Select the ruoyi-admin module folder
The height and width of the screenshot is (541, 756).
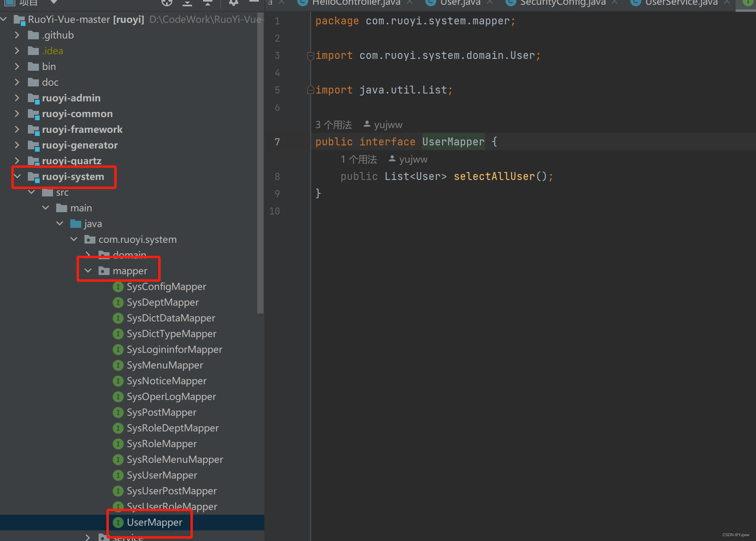pos(71,98)
